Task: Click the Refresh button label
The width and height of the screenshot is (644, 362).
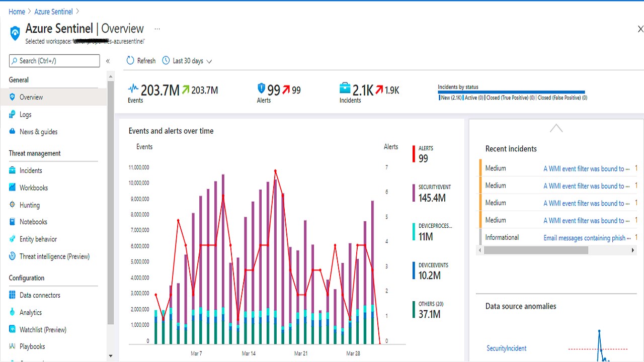Action: 146,61
